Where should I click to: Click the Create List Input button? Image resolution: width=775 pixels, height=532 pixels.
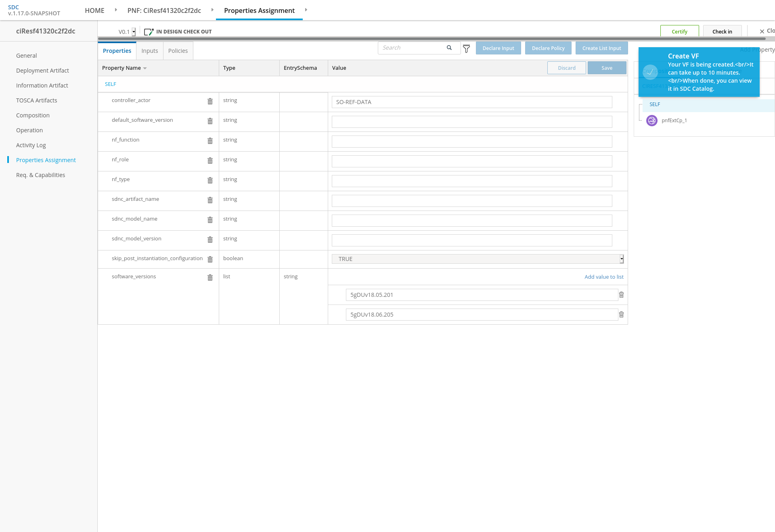(x=601, y=48)
